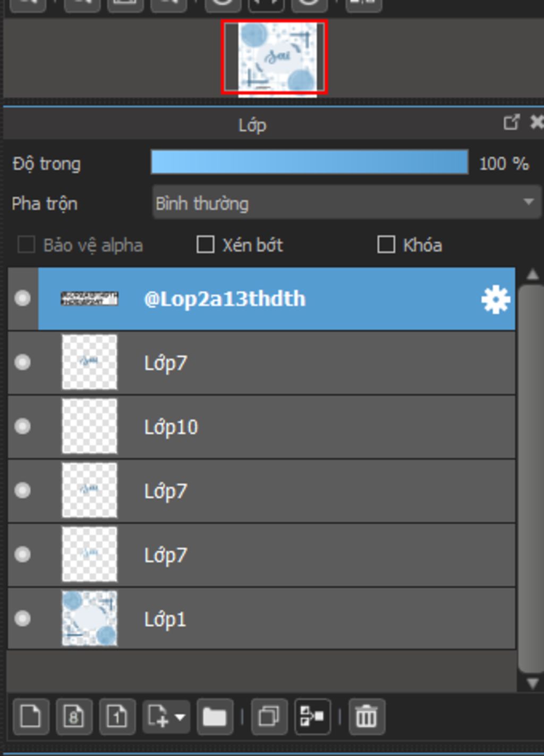The width and height of the screenshot is (544, 756).
Task: Enable the Khóa checkbox
Action: coord(386,245)
